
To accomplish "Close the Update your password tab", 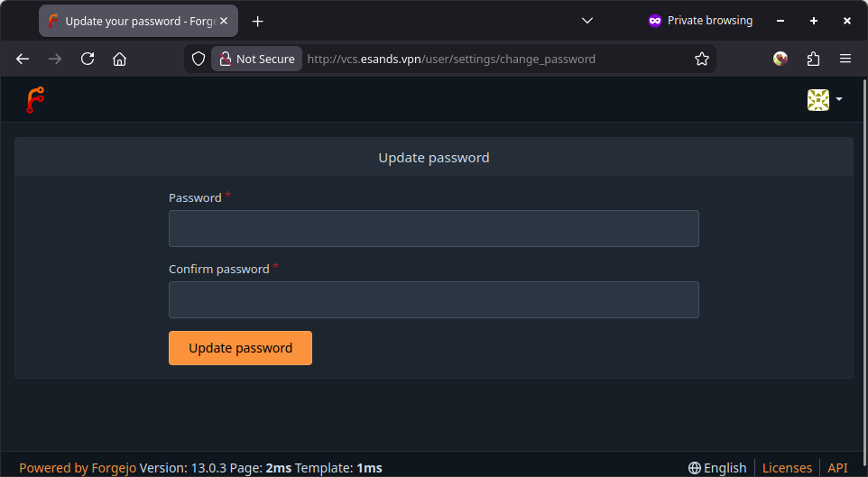I will point(224,21).
